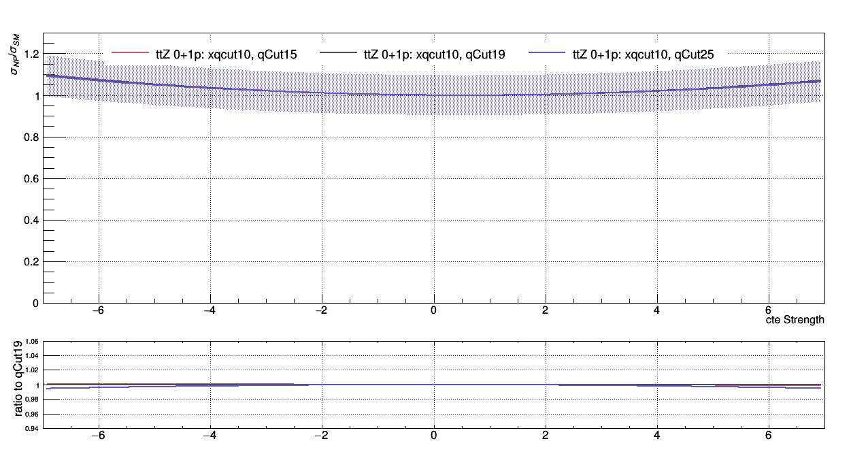Select legend text 'ttZ 0+1p: xqcut10, qCut19'

[x=435, y=55]
